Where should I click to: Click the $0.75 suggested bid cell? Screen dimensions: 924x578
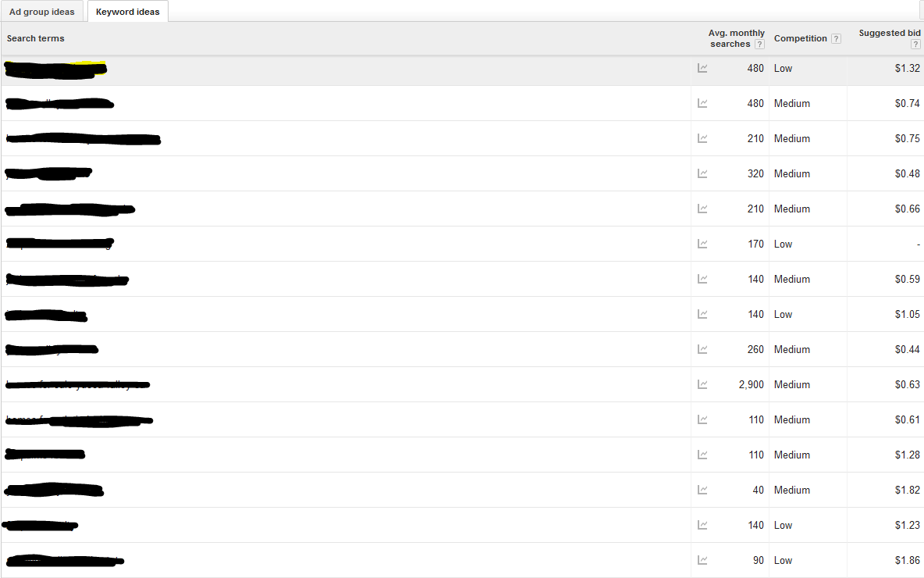(x=907, y=138)
